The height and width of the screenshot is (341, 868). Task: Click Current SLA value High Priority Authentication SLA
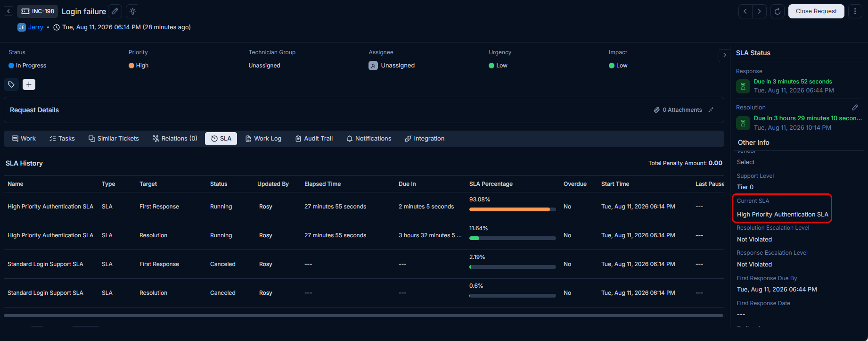coord(783,215)
